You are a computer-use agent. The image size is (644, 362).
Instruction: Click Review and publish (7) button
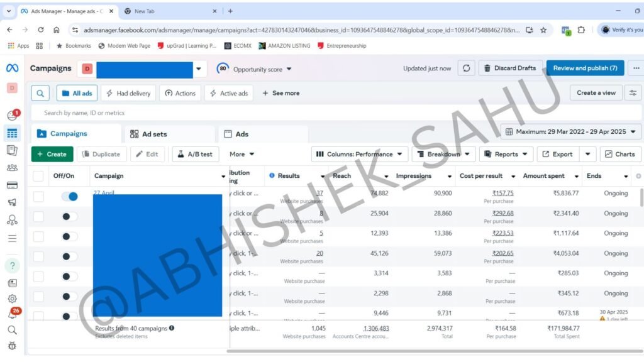pos(584,68)
